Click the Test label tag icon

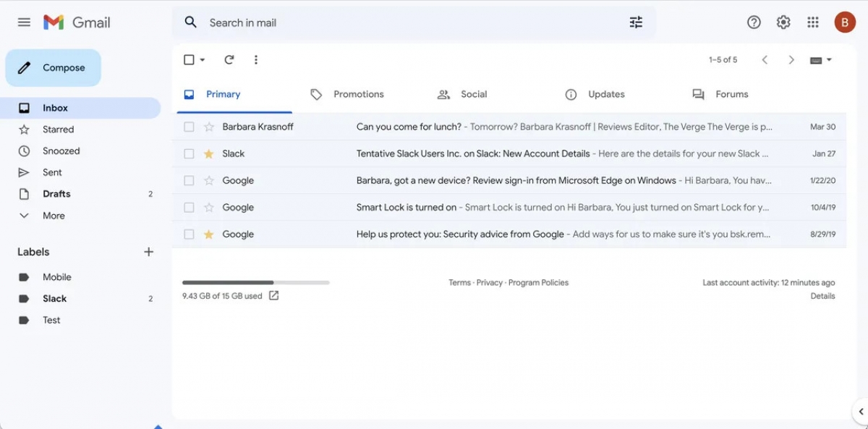24,320
